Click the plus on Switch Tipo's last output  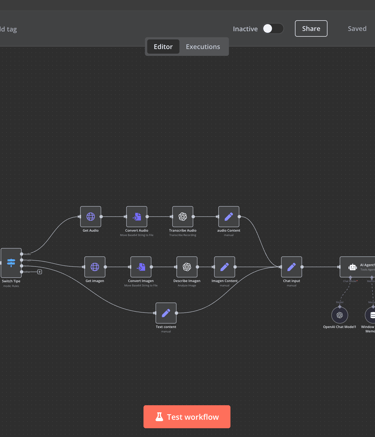(39, 272)
